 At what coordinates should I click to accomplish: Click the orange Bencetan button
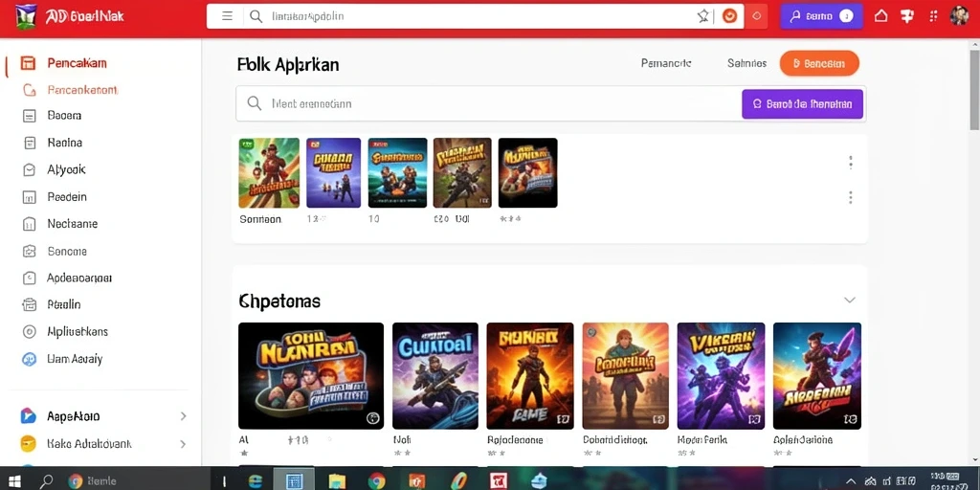819,63
